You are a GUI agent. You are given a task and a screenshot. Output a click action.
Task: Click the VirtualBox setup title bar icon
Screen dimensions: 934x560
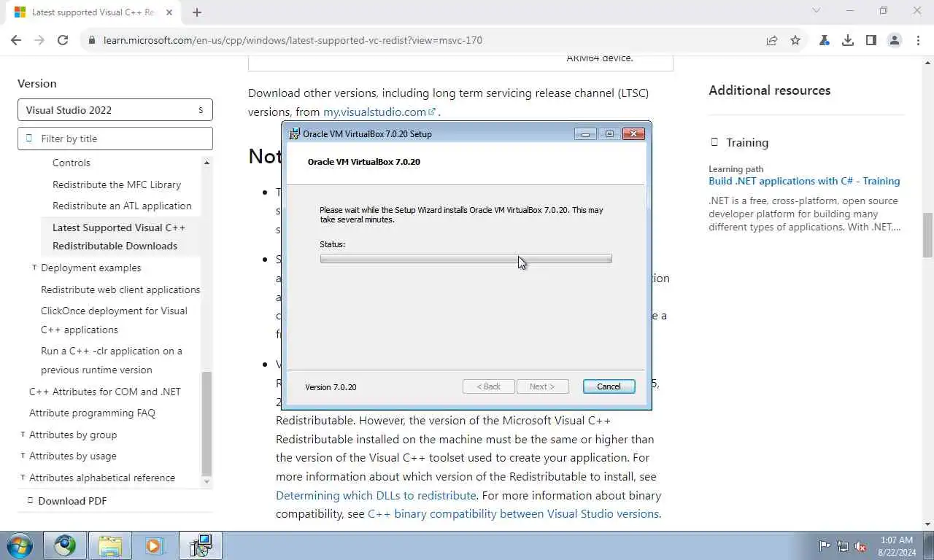[294, 133]
